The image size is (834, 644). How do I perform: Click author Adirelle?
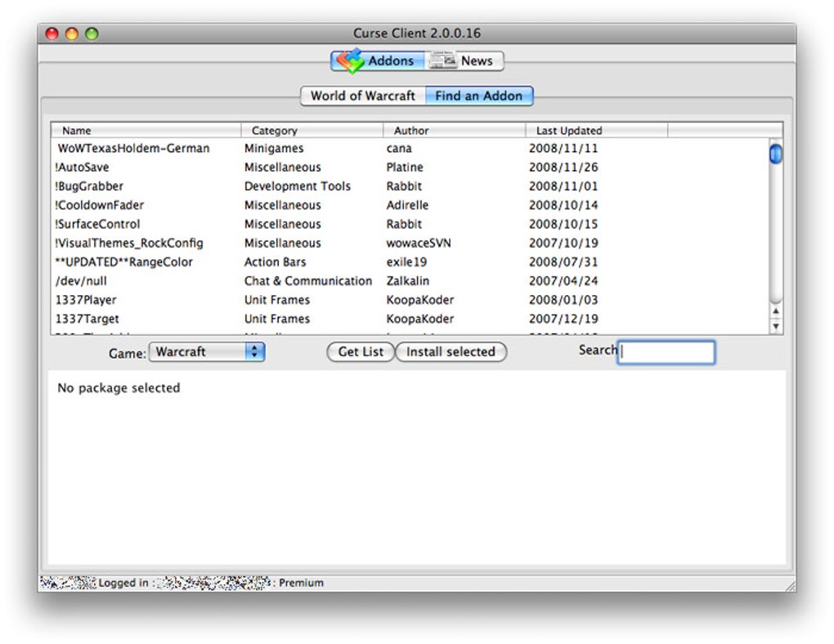407,205
